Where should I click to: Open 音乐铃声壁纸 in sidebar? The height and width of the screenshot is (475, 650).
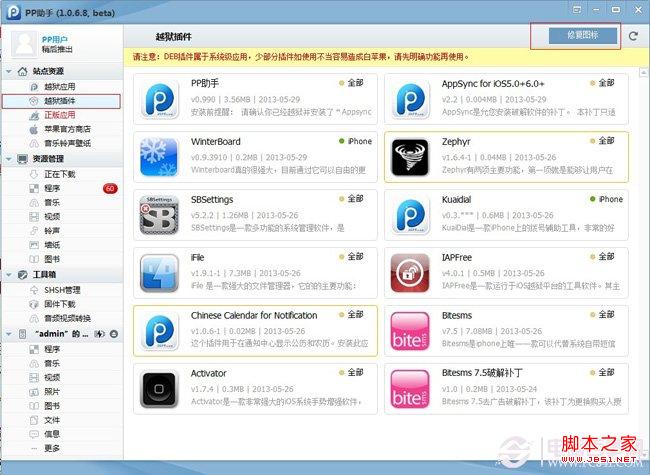pyautogui.click(x=67, y=143)
